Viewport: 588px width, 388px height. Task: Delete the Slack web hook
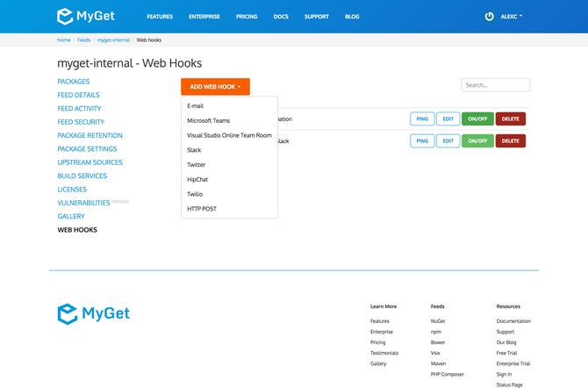pos(511,140)
